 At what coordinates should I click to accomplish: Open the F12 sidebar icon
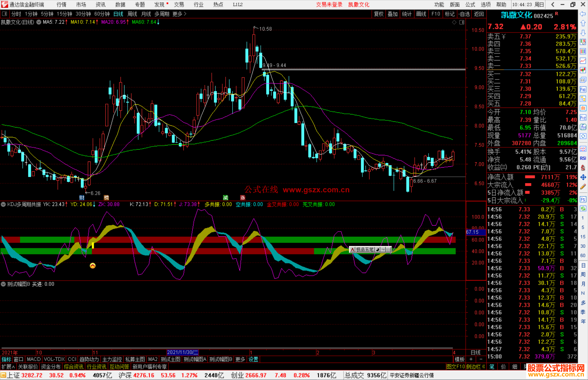pyautogui.click(x=583, y=118)
